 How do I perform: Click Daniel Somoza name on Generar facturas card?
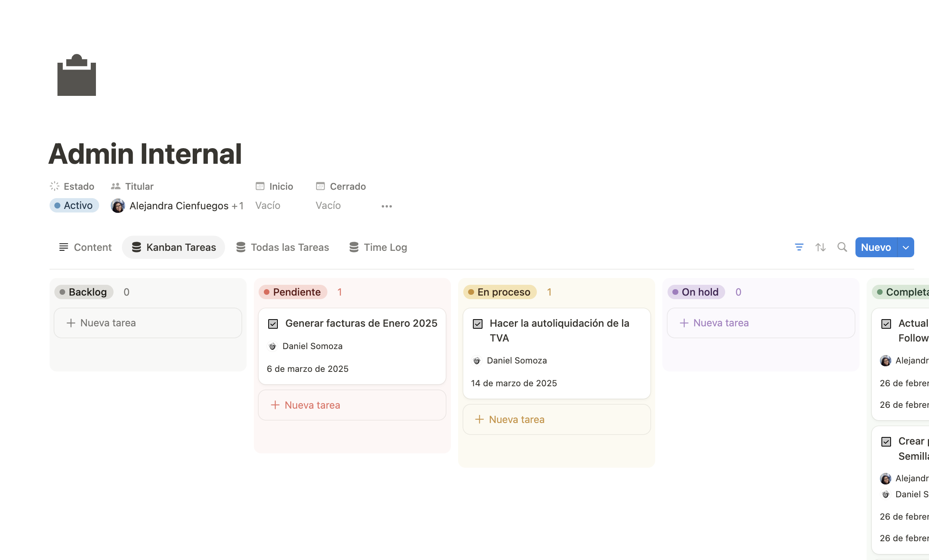312,346
